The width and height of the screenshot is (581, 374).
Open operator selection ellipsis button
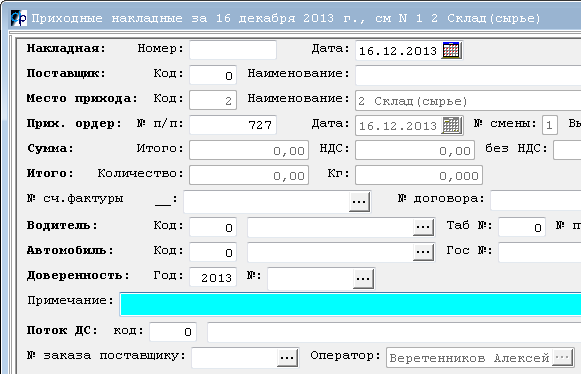(562, 357)
